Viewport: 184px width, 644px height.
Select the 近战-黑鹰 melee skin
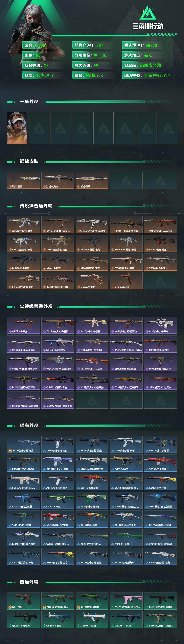(92, 180)
